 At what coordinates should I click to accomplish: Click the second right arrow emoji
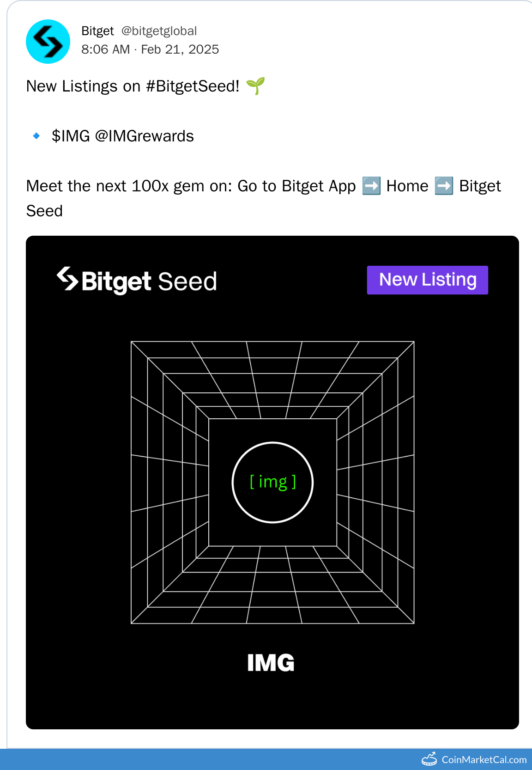click(x=444, y=186)
